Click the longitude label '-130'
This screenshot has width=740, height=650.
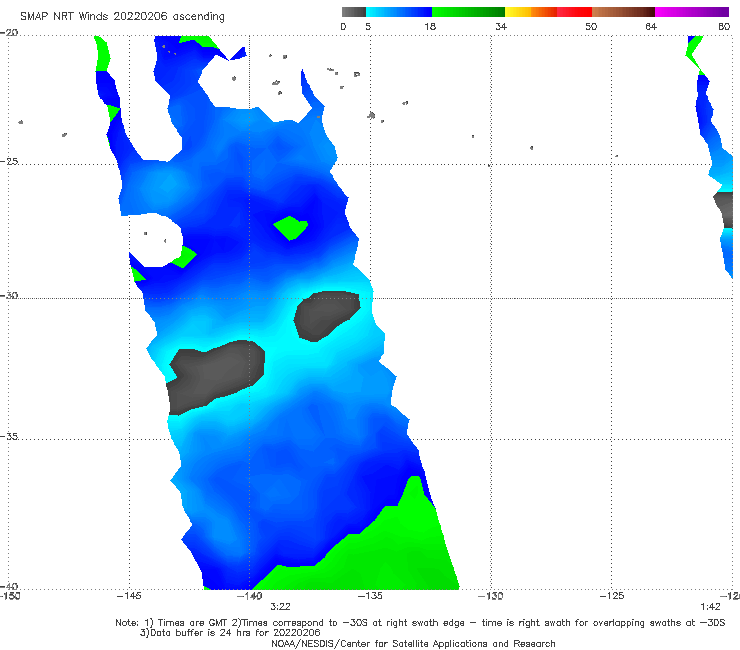(490, 596)
